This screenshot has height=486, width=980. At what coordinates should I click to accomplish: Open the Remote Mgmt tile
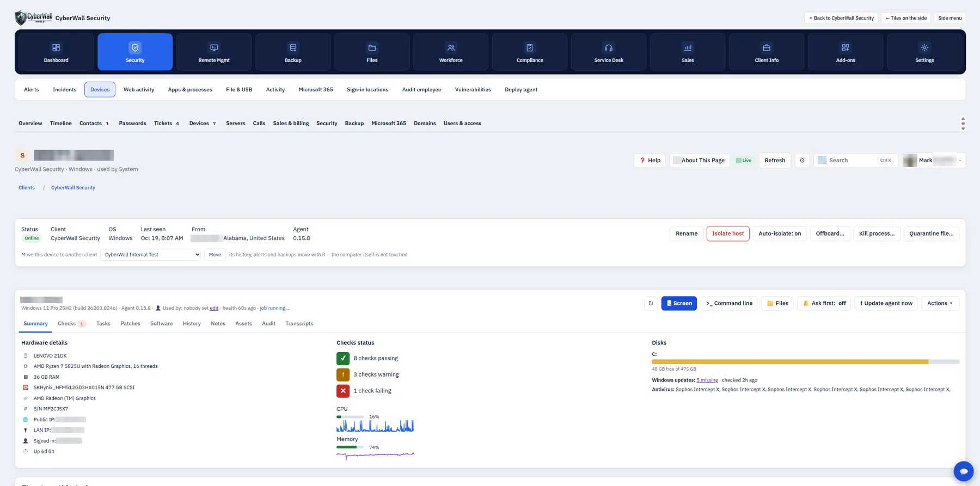click(214, 52)
